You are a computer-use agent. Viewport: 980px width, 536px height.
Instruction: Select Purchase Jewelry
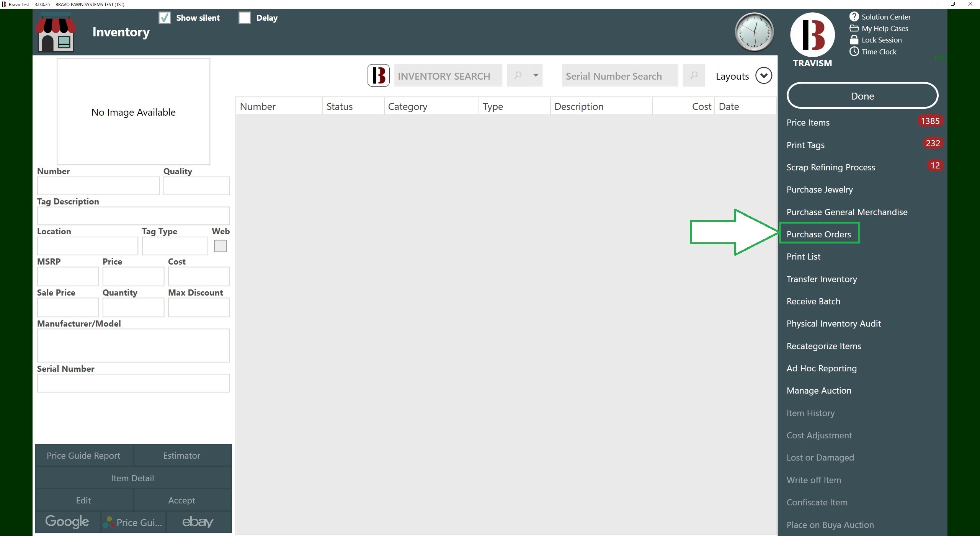pyautogui.click(x=820, y=190)
